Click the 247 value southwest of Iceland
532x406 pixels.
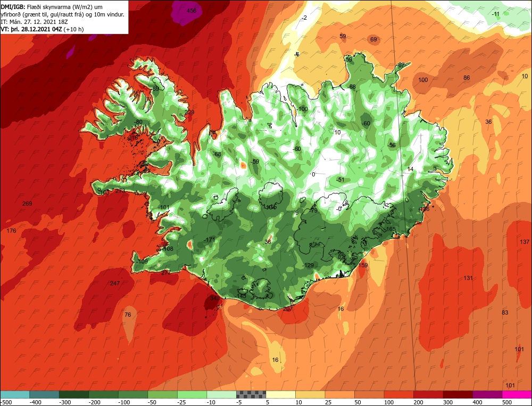coord(115,283)
